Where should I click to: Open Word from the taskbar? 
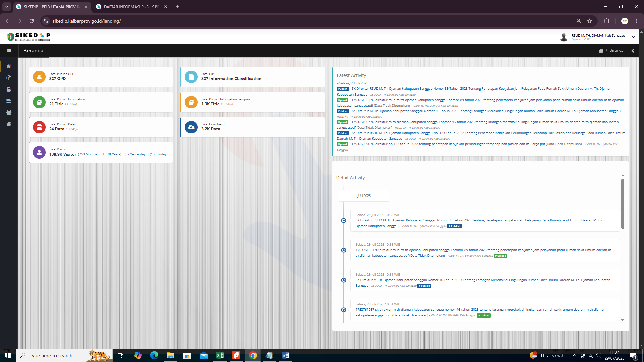coord(285,355)
